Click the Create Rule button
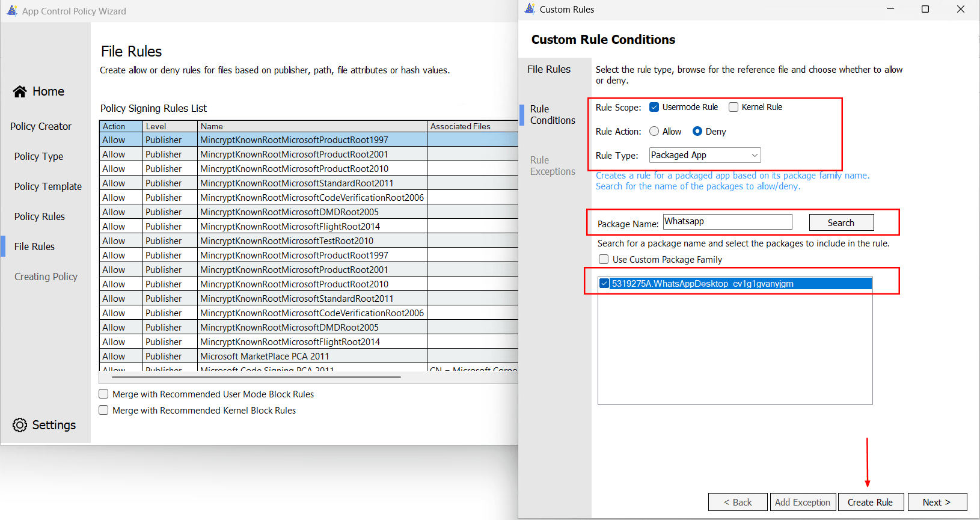The height and width of the screenshot is (520, 980). [871, 502]
